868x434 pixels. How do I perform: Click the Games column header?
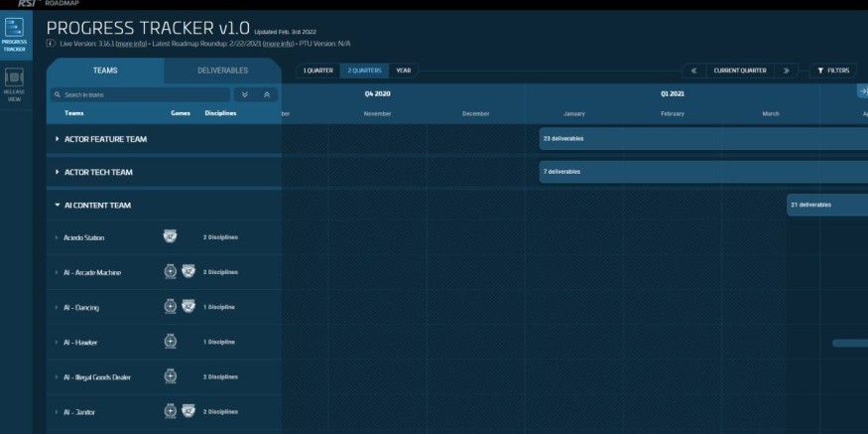pos(181,113)
